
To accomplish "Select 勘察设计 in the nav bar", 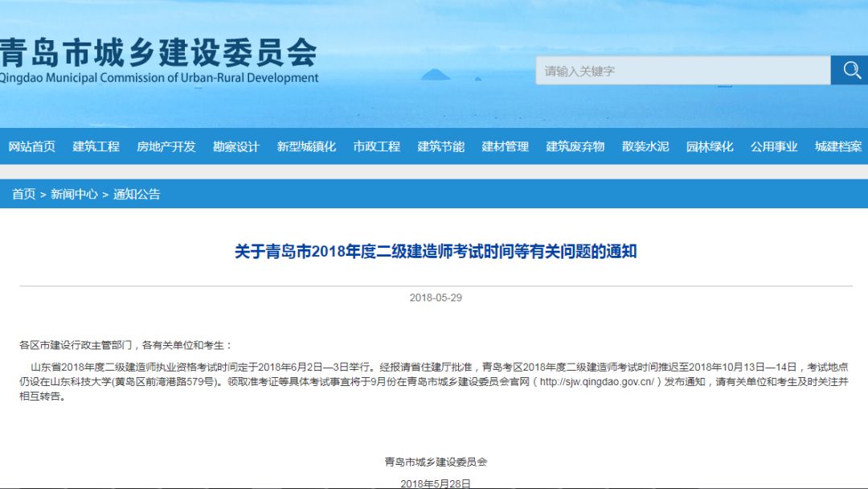I will [236, 146].
